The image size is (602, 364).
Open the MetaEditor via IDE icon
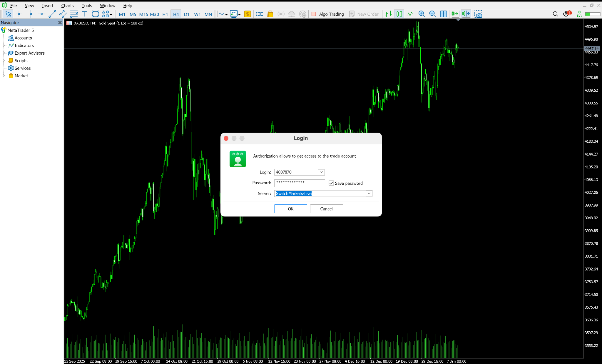(259, 14)
